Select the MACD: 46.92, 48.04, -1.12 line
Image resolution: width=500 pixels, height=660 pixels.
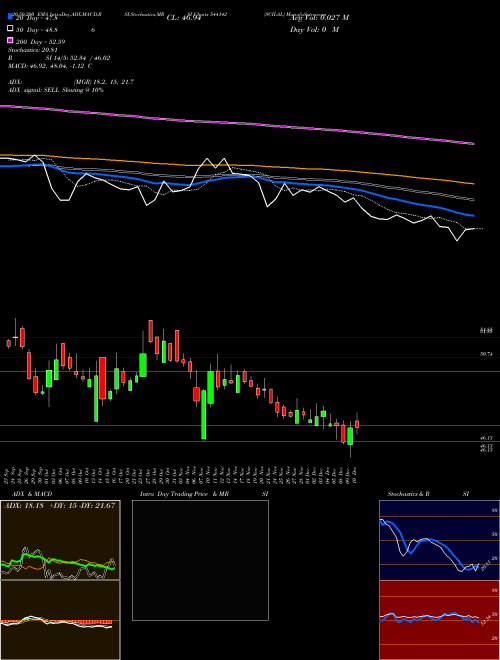tap(50, 66)
